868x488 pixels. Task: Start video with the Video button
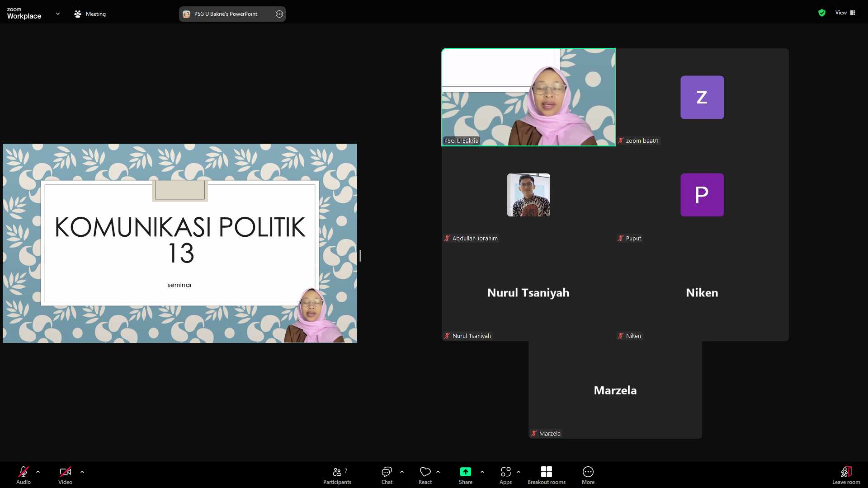[65, 475]
